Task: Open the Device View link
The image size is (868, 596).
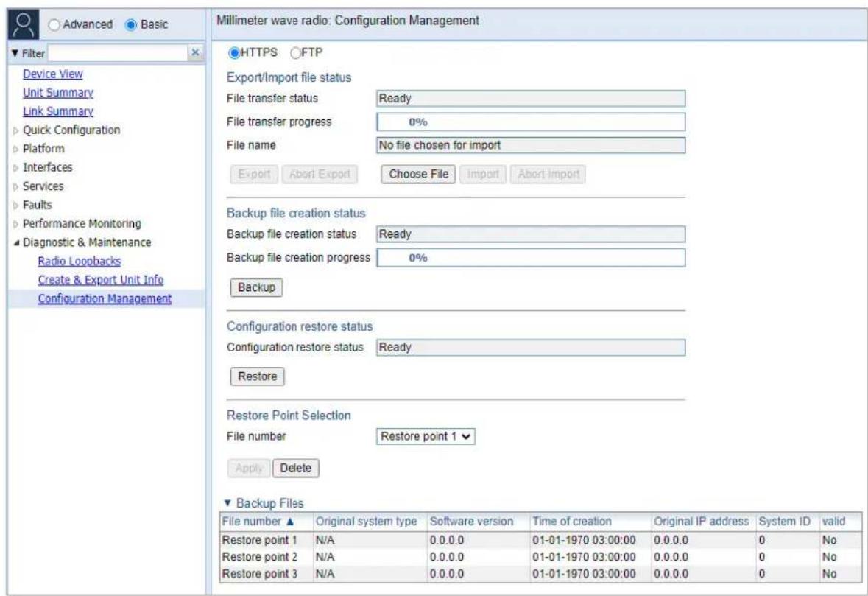Action: (52, 74)
